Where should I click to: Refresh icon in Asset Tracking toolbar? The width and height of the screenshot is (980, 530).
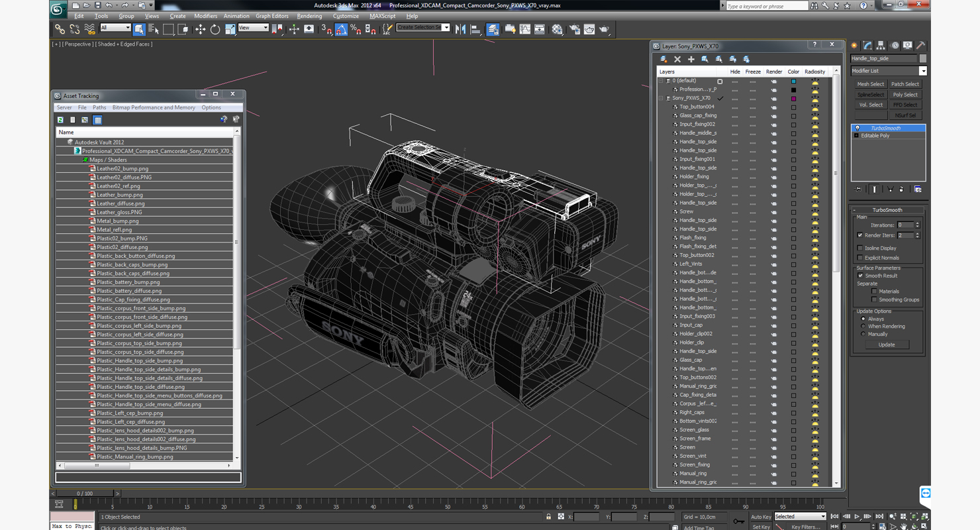(60, 120)
